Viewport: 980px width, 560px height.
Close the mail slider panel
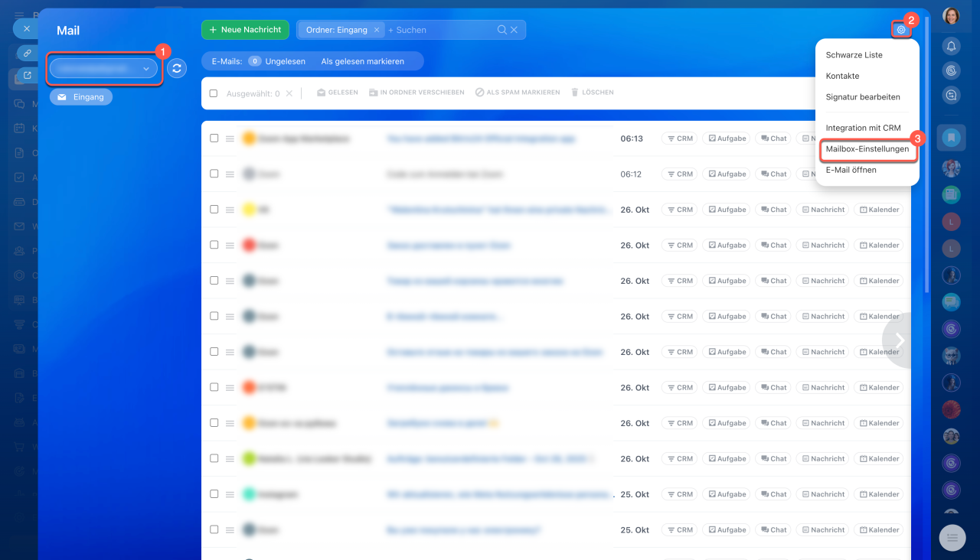pos(26,28)
